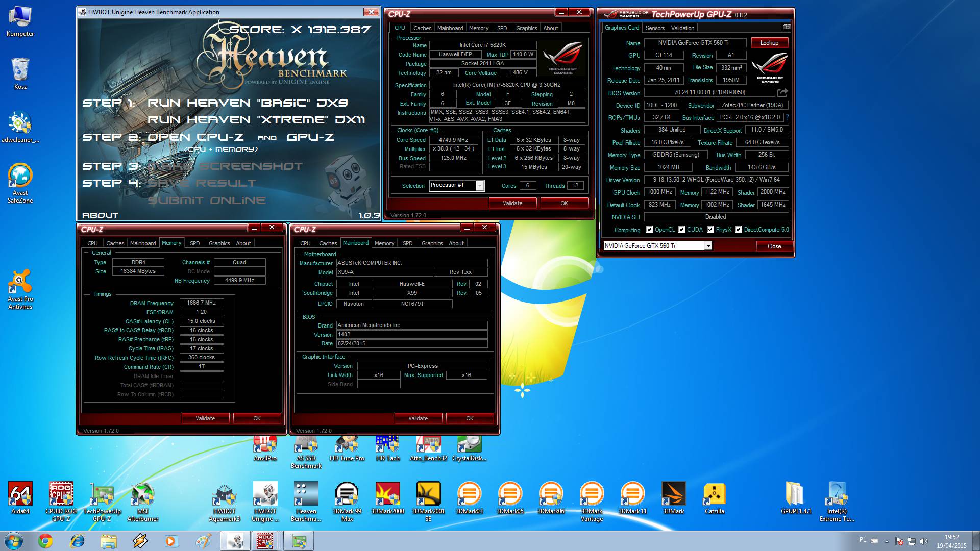Launch CPUID ROG CPU-Z shortcut

[61, 502]
